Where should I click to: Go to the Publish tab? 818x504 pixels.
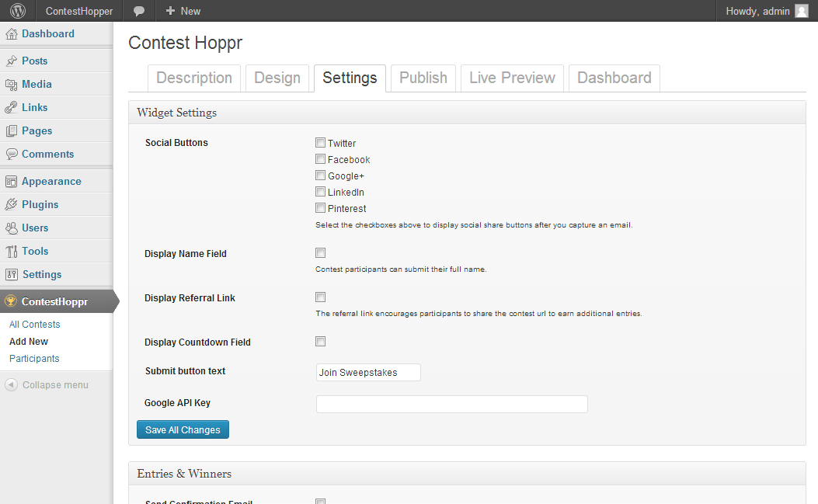point(423,78)
